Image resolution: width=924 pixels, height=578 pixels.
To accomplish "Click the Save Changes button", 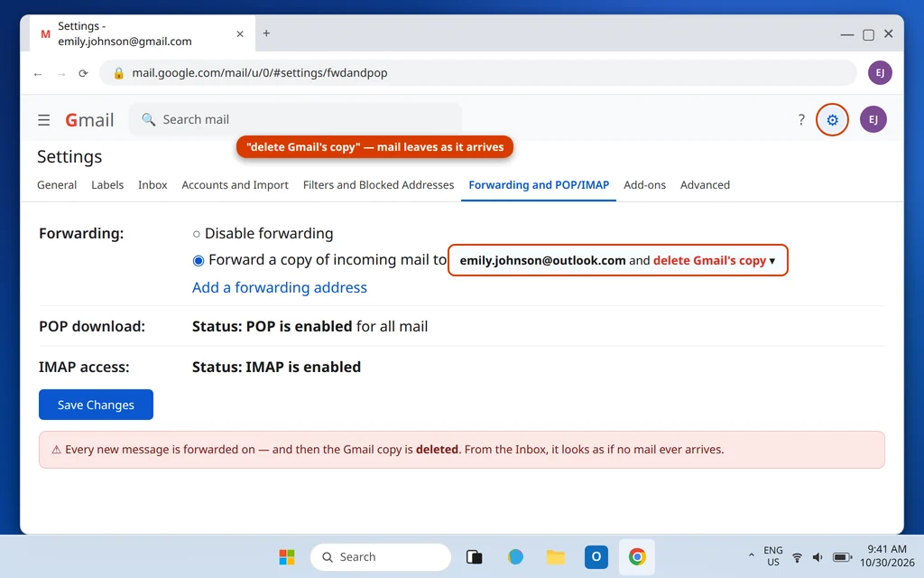I will pyautogui.click(x=96, y=405).
